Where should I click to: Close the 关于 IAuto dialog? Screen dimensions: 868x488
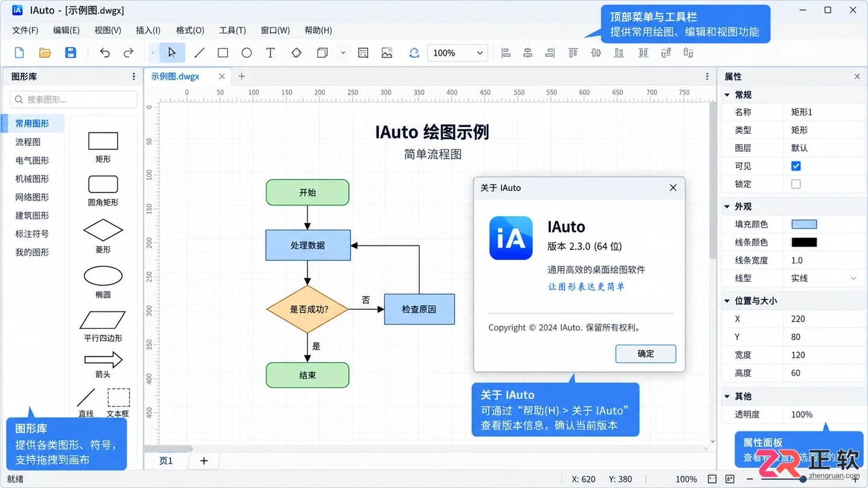(x=673, y=188)
